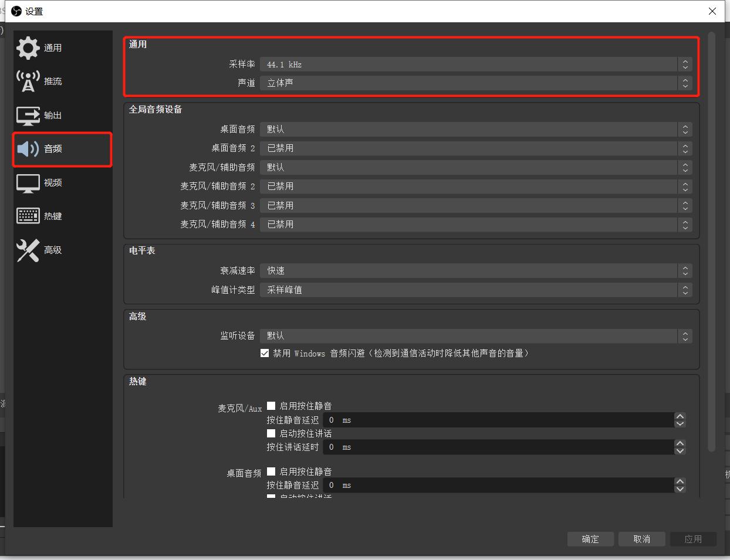Screen dimensions: 730x560
Task: Enable 启用按住静音 for 麦克风/Aux
Action: (271, 405)
